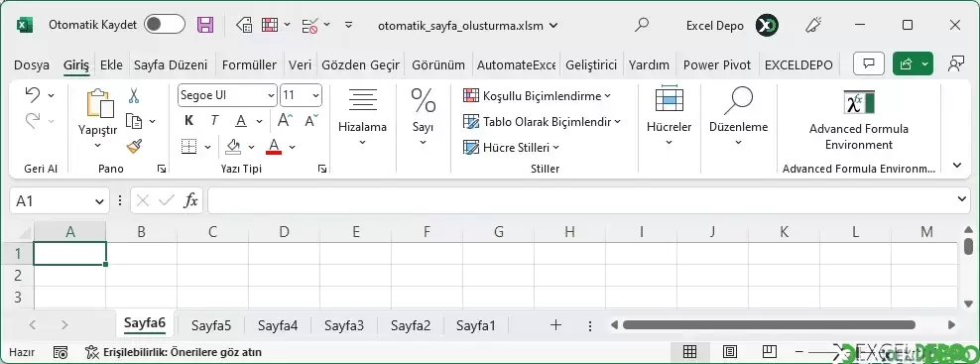Image resolution: width=980 pixels, height=364 pixels.
Task: Select row 2 header
Action: 18,275
